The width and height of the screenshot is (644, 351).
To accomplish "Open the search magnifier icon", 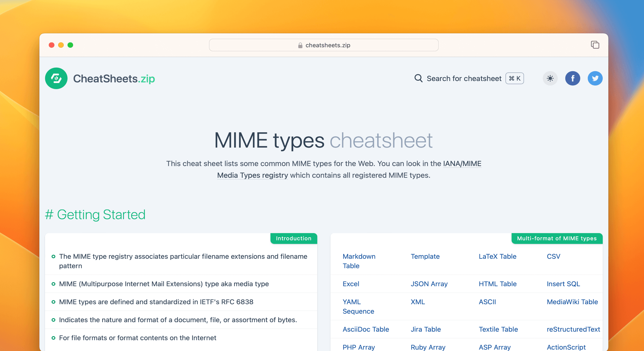I will 418,78.
